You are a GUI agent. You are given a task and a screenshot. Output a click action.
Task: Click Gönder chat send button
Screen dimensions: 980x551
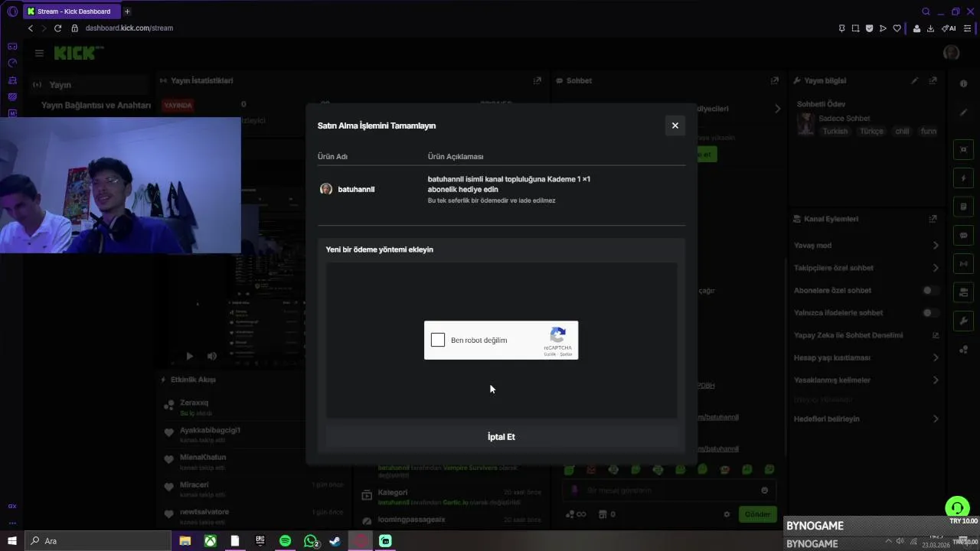click(x=757, y=514)
